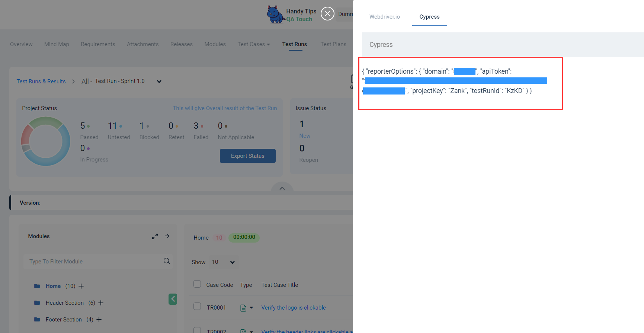Open the Attachments tab
This screenshot has height=333, width=644.
(142, 44)
